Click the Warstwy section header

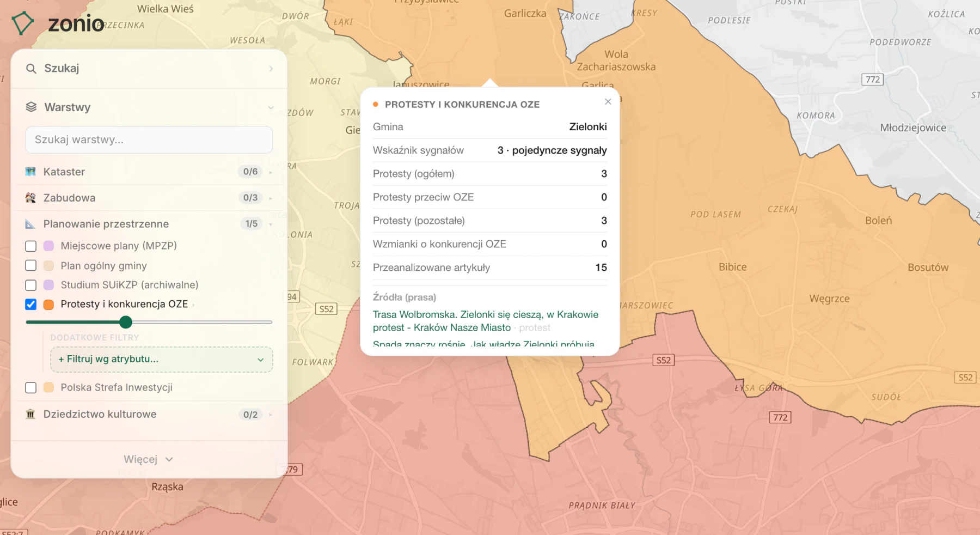[149, 107]
